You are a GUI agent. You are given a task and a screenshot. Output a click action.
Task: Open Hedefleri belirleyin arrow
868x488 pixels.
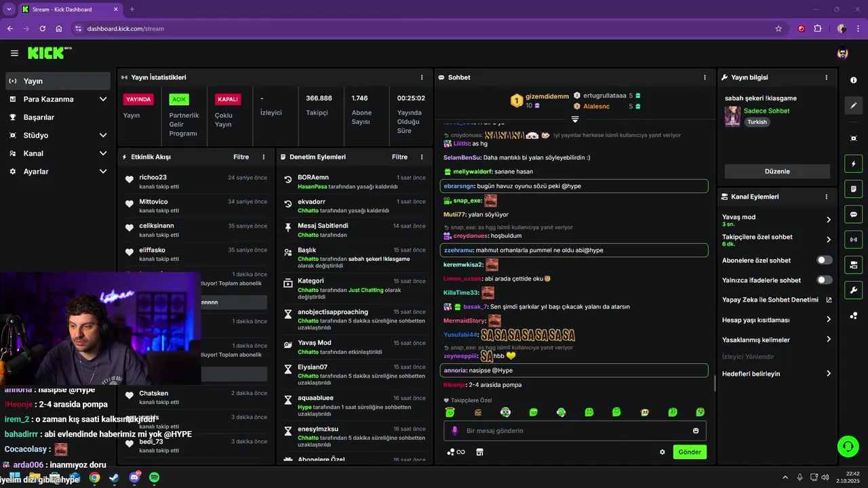coord(829,373)
